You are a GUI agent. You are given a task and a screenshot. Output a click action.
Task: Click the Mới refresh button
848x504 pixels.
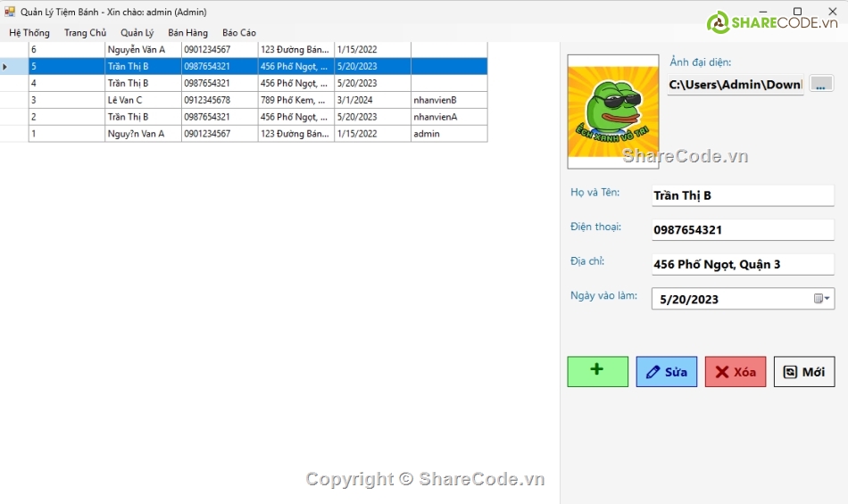803,372
